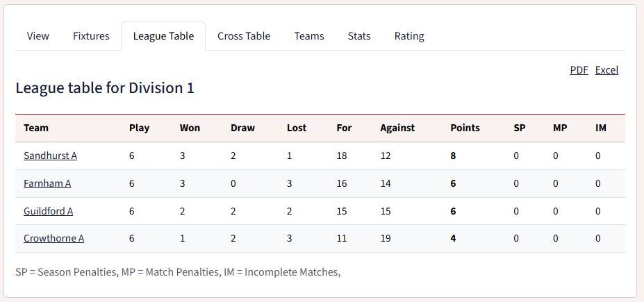Export the league table to Excel
Screen dimensions: 644x302
tap(606, 70)
